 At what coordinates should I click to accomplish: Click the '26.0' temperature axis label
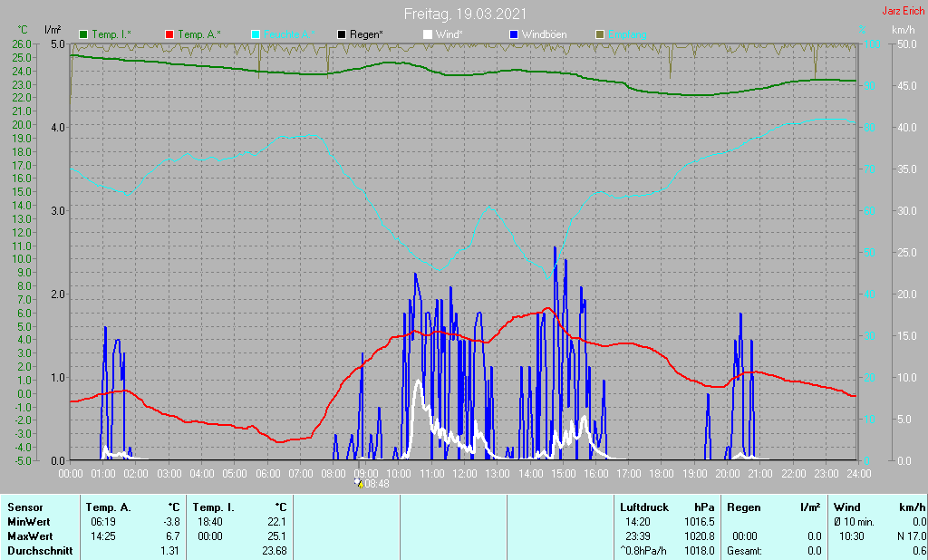pyautogui.click(x=22, y=43)
